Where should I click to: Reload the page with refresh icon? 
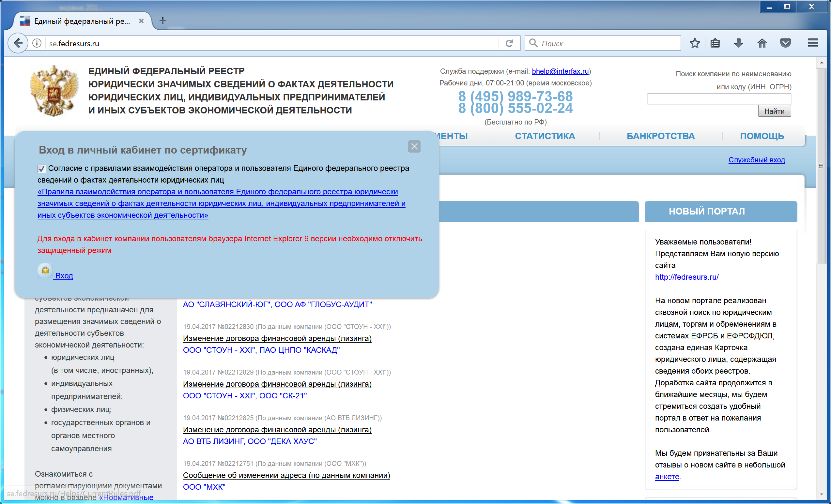pyautogui.click(x=509, y=43)
